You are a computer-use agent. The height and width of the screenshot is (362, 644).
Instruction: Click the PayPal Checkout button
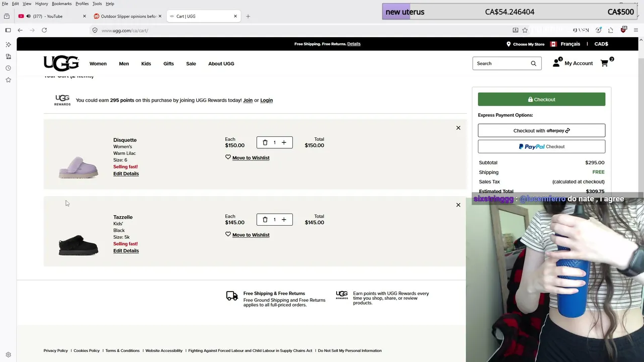coord(541,147)
